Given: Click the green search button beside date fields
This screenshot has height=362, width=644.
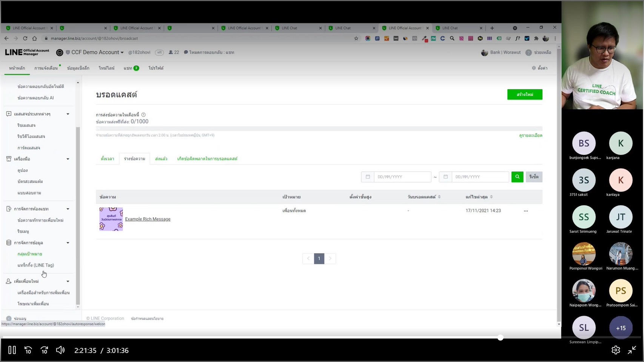Looking at the screenshot, I should [x=517, y=176].
